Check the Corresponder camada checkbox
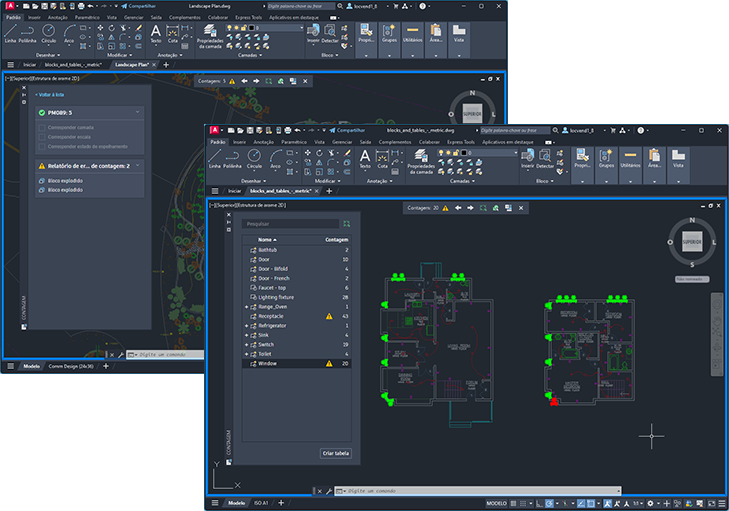The width and height of the screenshot is (729, 511). (42, 127)
